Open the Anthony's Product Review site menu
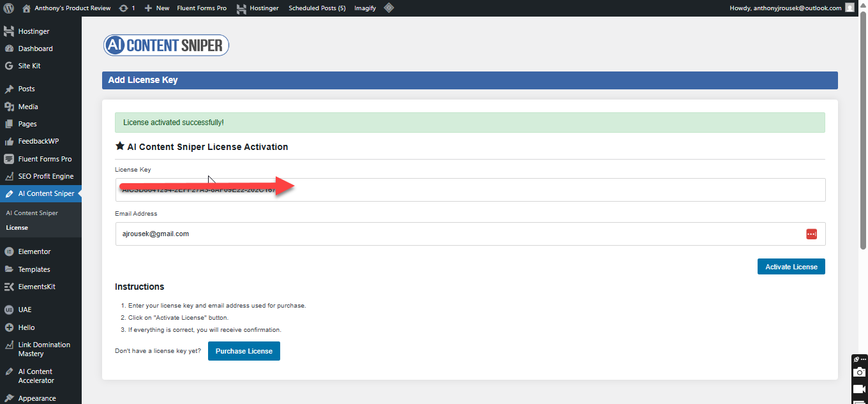Viewport: 868px width, 404px height. tap(66, 8)
